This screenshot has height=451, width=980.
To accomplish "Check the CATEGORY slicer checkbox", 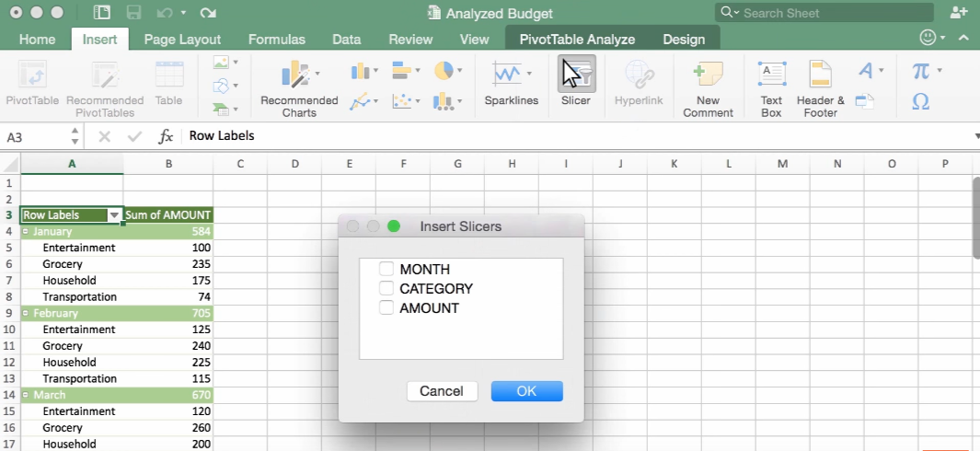I will point(386,288).
